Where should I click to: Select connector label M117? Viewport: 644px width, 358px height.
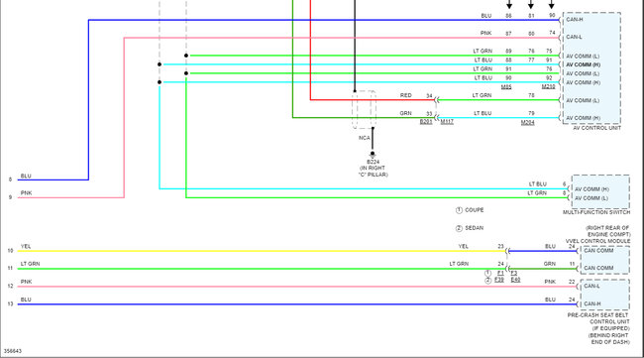pyautogui.click(x=447, y=122)
